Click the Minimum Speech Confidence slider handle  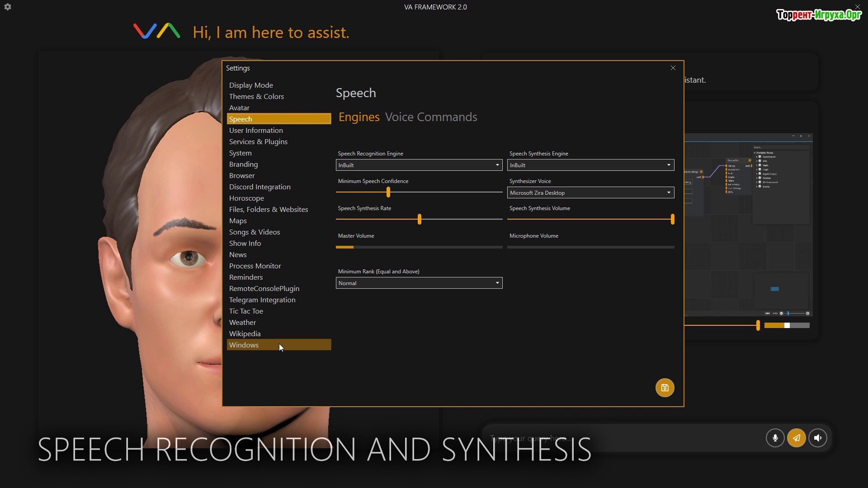click(x=388, y=192)
